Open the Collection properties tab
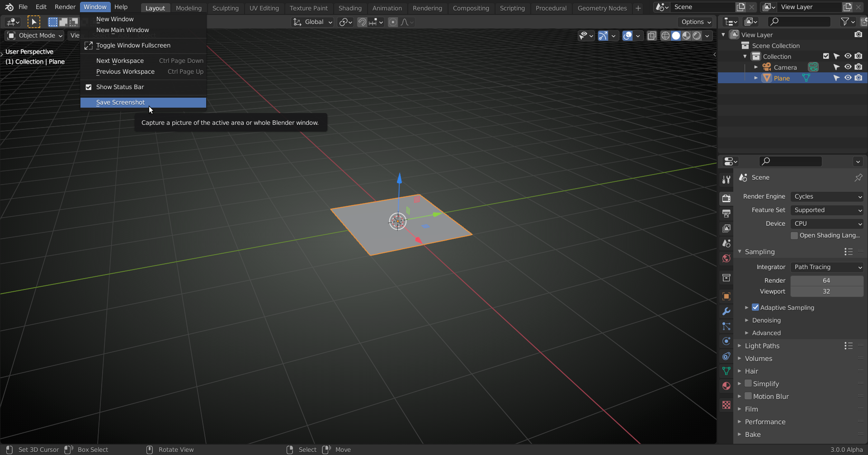 click(726, 278)
